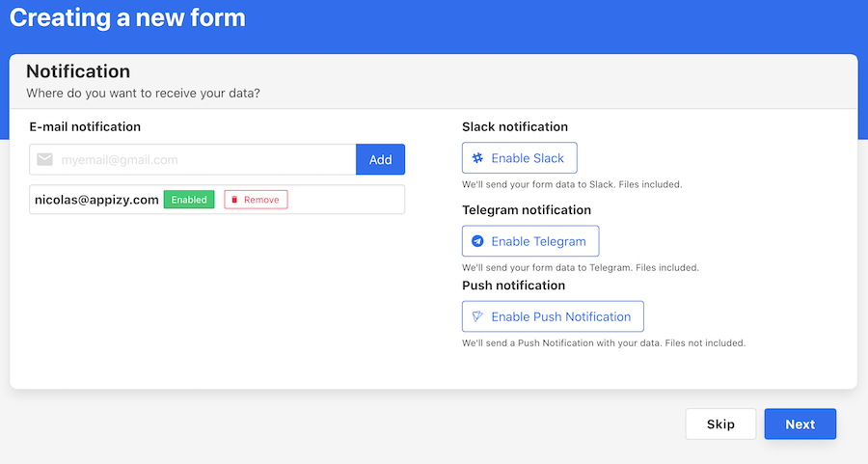
Task: Click the Push notification heading
Action: pos(514,286)
